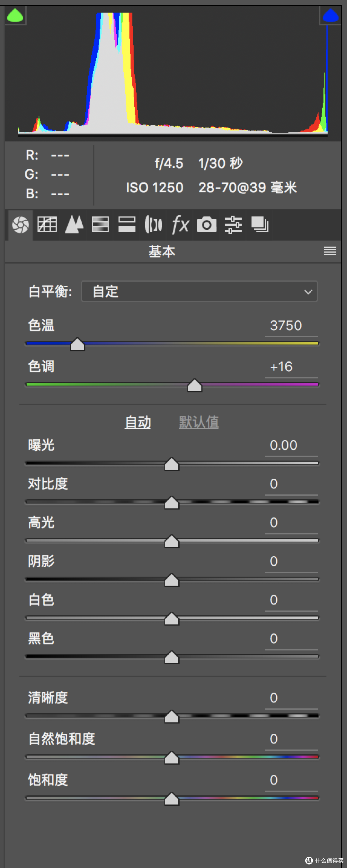The image size is (347, 868).
Task: Click the 曝光 value field showing 0.00
Action: pyautogui.click(x=291, y=446)
